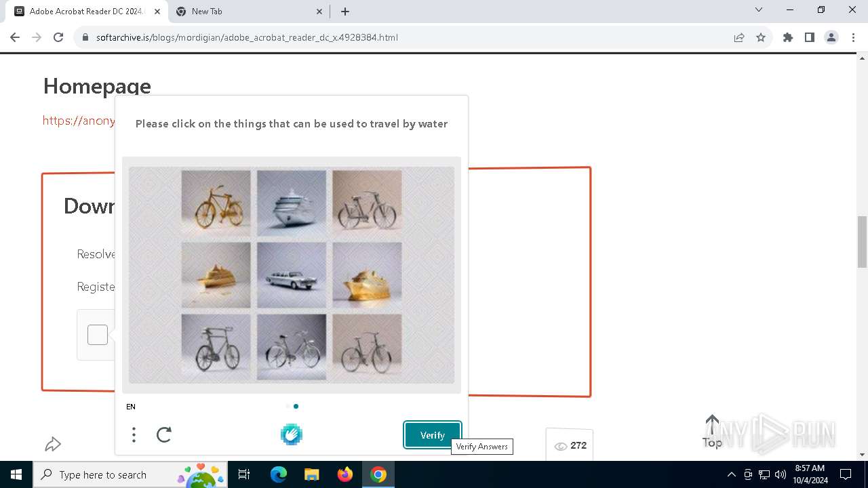The height and width of the screenshot is (488, 868).
Task: Tick the captcha checkbox behind the popup
Action: tap(98, 335)
